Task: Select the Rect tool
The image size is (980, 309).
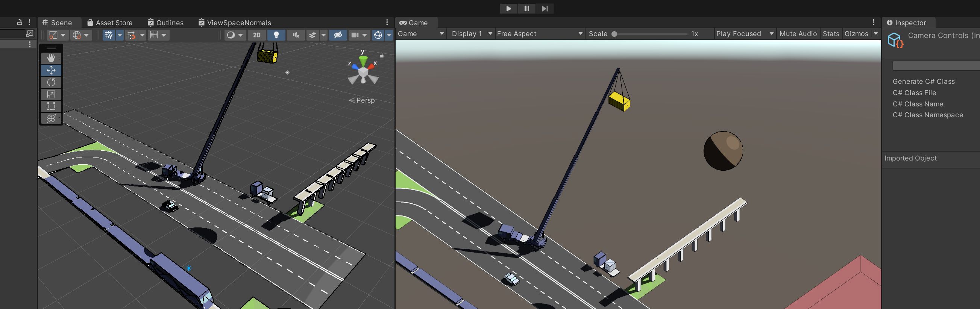Action: [51, 106]
